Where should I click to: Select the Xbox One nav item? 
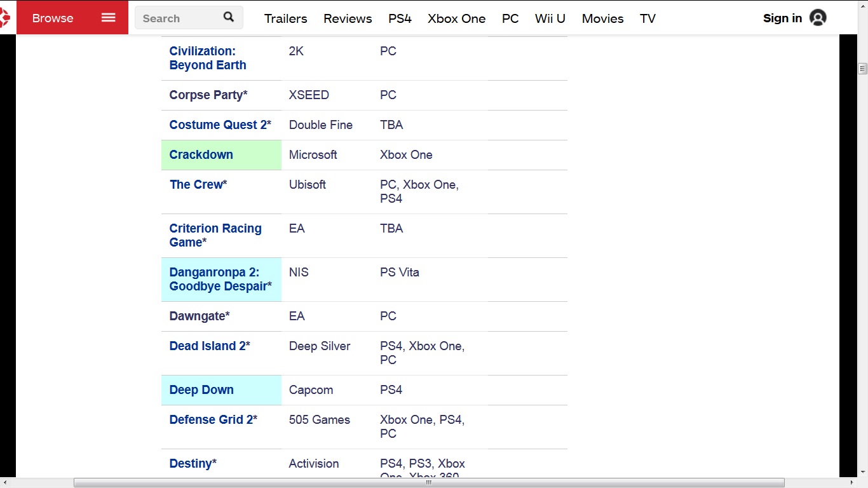[456, 18]
